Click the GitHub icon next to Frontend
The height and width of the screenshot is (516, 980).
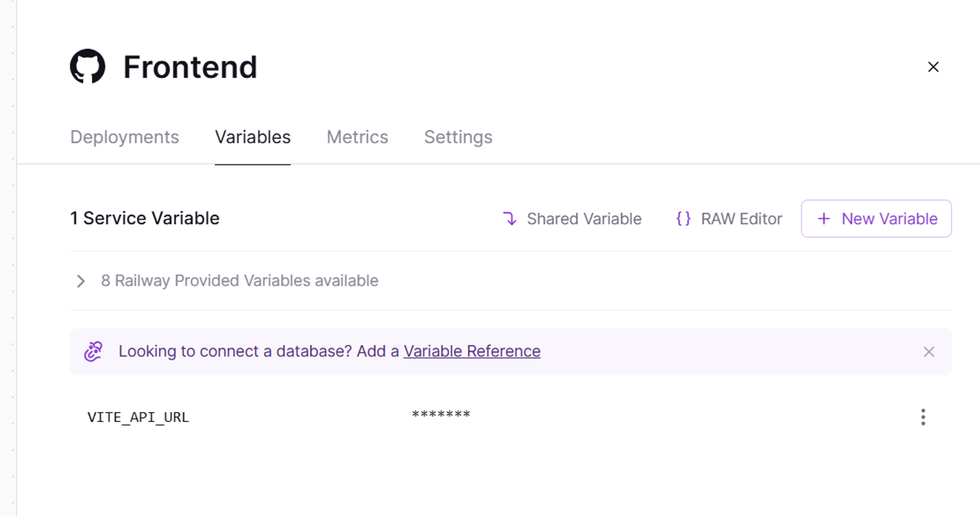[88, 67]
